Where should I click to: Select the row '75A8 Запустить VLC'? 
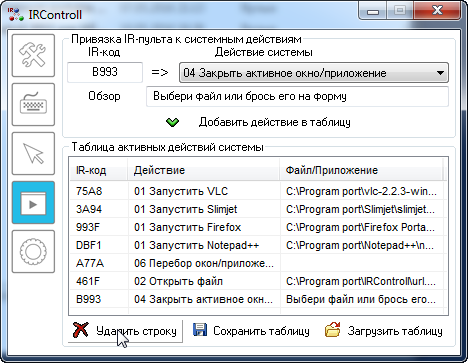pos(257,191)
